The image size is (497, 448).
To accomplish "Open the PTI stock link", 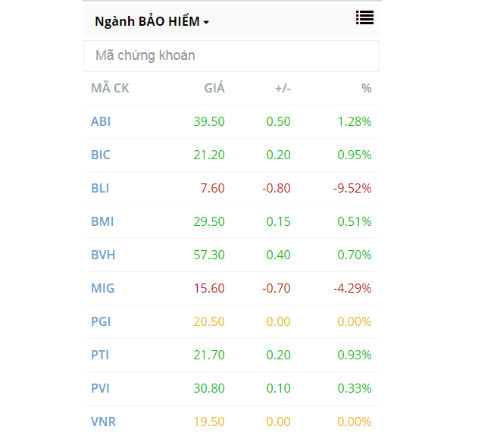I will (x=100, y=355).
